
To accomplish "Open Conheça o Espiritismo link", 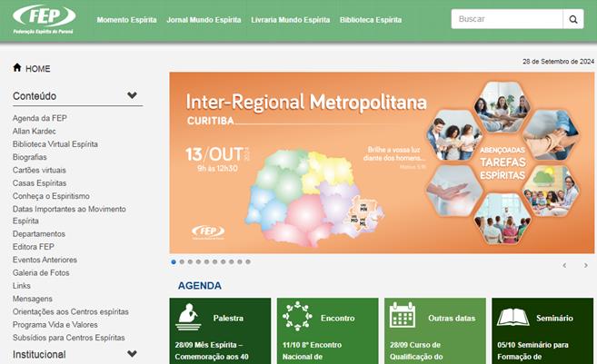I will pyautogui.click(x=51, y=196).
